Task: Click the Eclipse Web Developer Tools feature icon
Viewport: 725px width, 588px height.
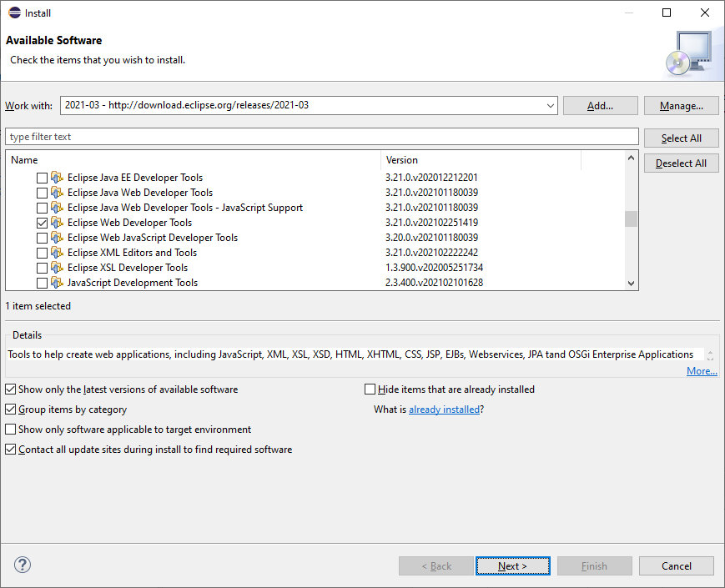Action: point(57,223)
